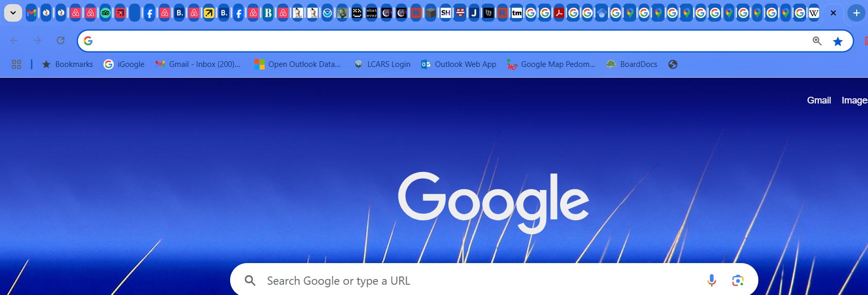Close the current Google tab
This screenshot has width=868, height=295.
click(834, 13)
